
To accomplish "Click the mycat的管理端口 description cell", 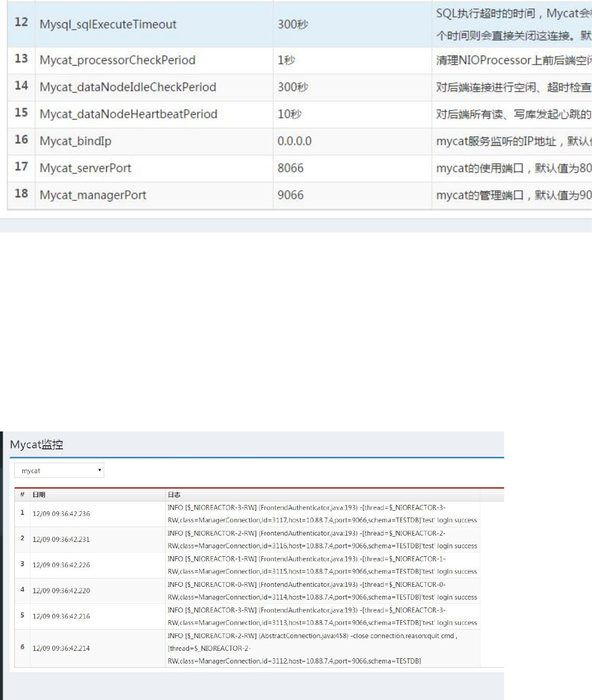I will click(x=512, y=195).
